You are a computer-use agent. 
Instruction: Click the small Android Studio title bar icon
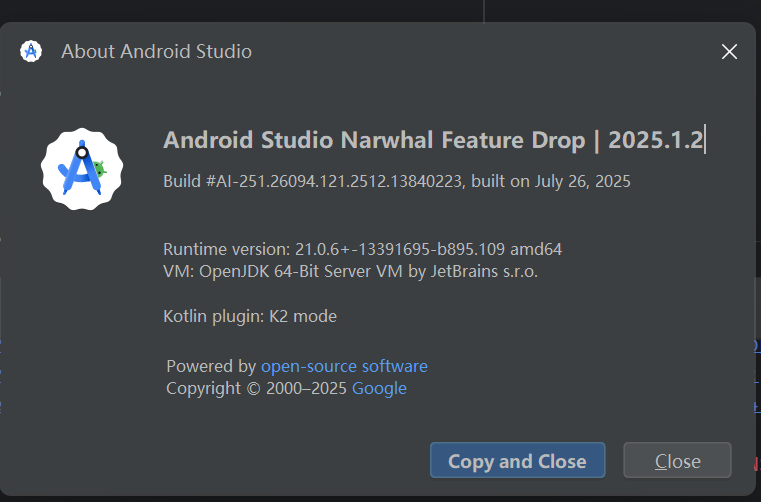click(x=31, y=51)
